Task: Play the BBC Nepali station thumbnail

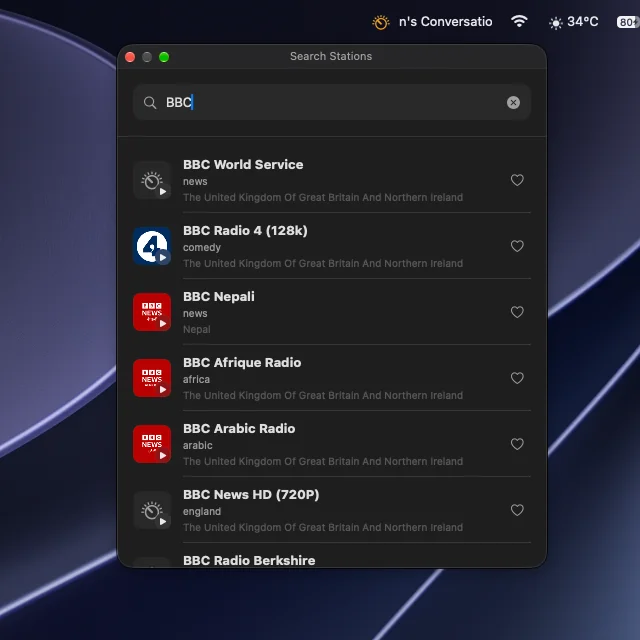Action: 152,312
